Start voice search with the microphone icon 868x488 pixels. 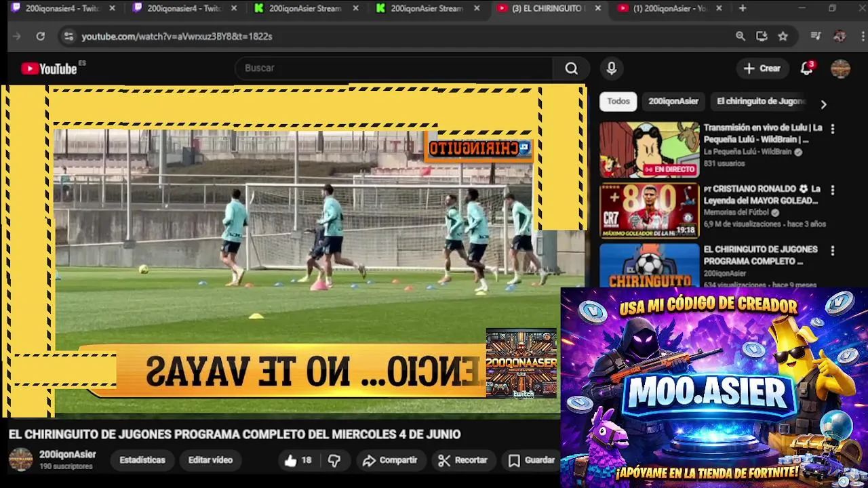(x=611, y=68)
